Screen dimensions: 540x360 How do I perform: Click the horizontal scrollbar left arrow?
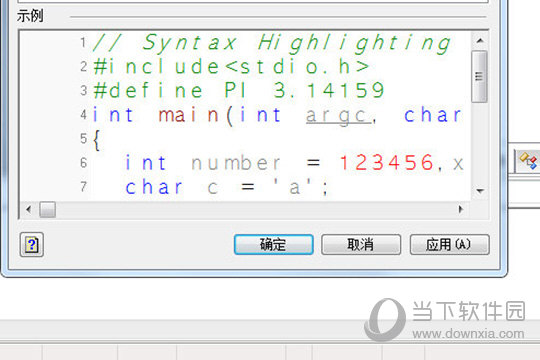[29, 209]
